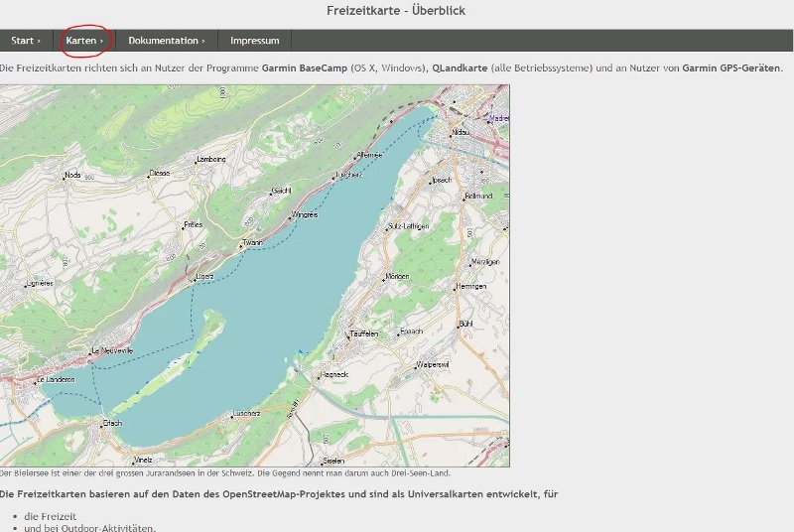Click the arrow beside Start

point(40,41)
